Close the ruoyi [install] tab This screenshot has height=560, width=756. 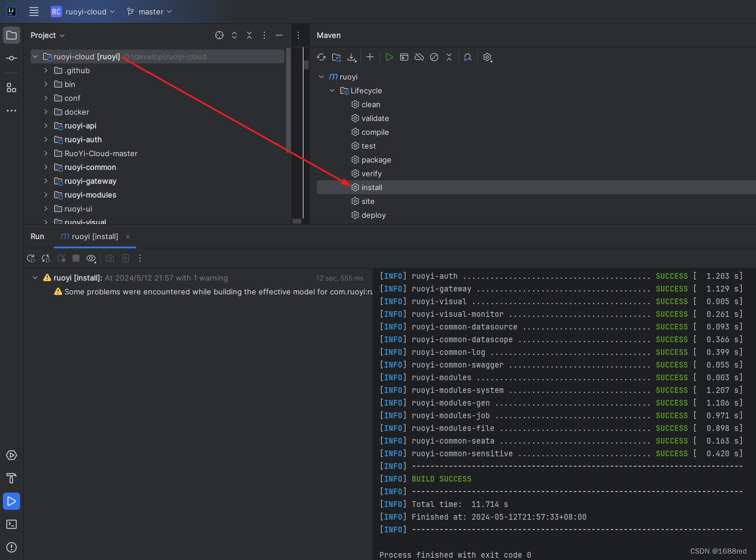click(x=128, y=237)
